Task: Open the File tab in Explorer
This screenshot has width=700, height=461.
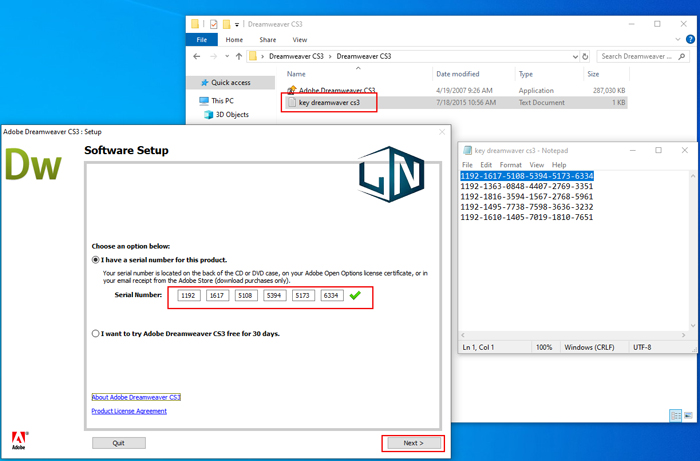Action: pos(202,40)
